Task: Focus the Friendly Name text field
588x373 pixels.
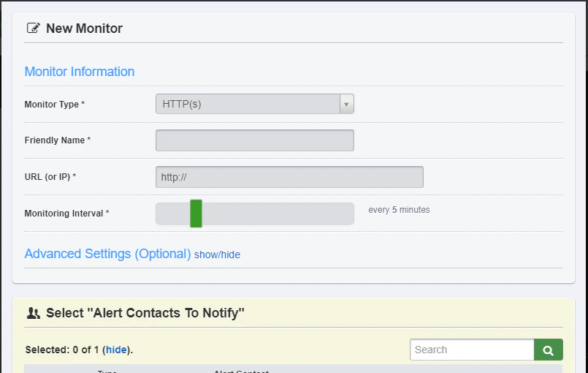Action: (255, 140)
